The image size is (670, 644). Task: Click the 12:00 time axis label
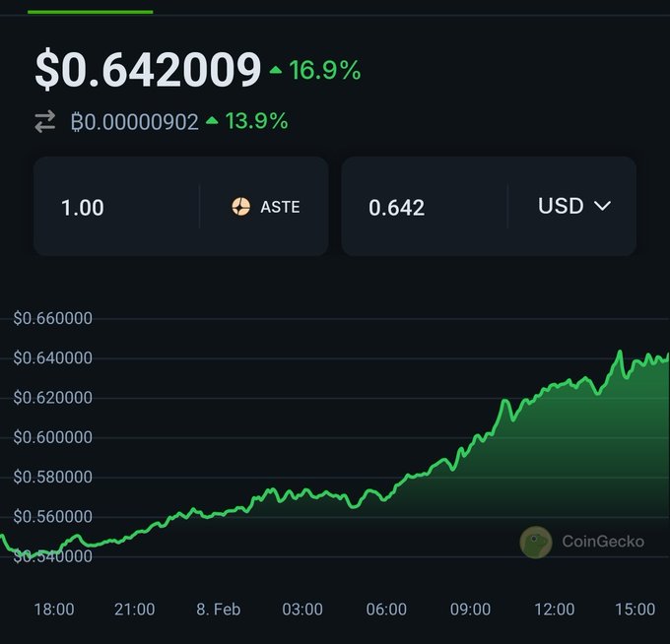556,610
